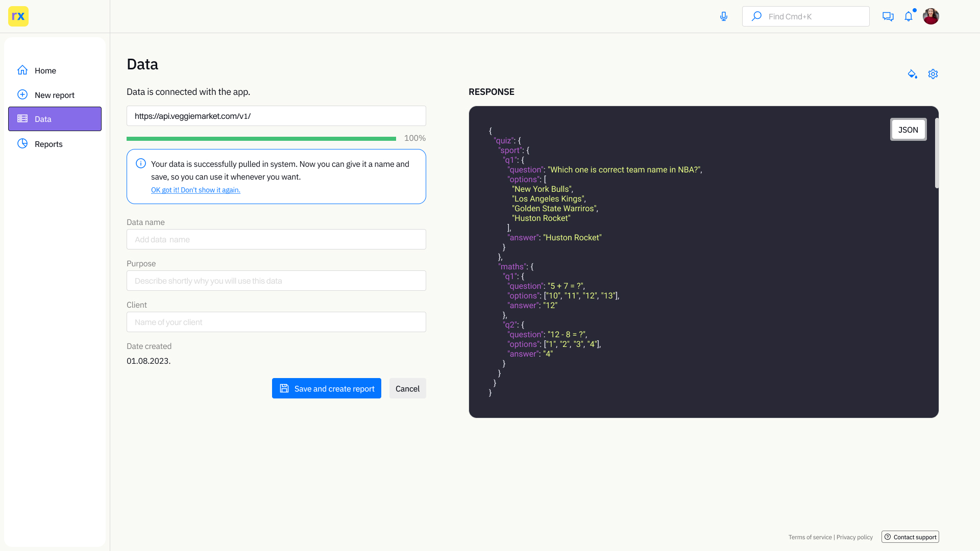Click the date 01.08.2023. text
This screenshot has height=551, width=980.
point(149,361)
